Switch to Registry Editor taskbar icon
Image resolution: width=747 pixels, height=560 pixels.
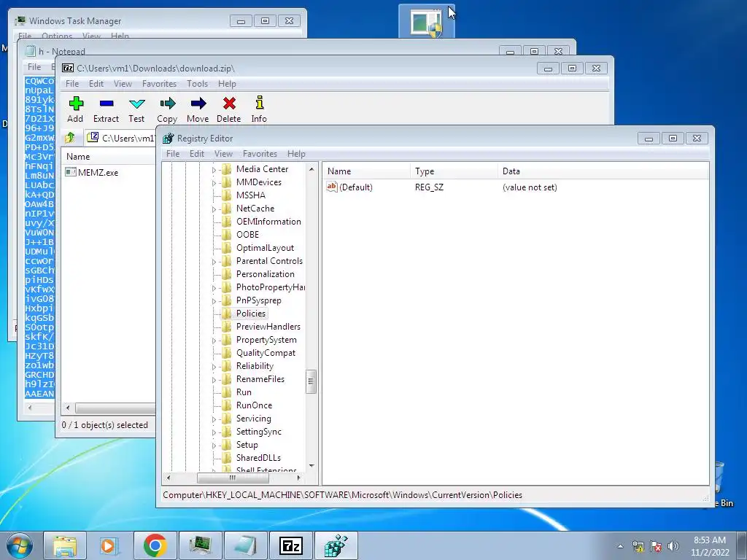click(336, 545)
